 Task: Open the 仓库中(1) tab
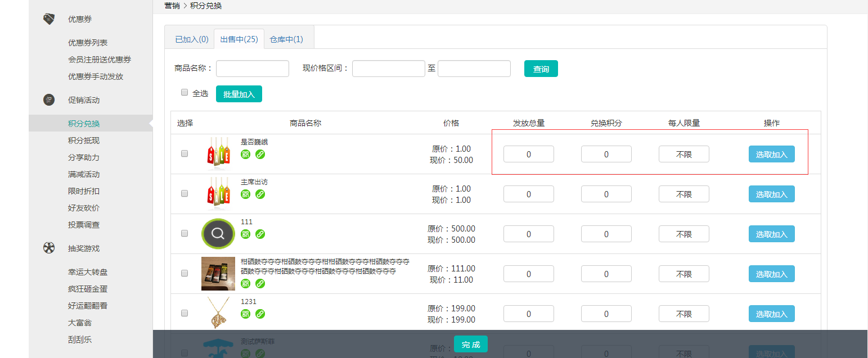coord(286,39)
